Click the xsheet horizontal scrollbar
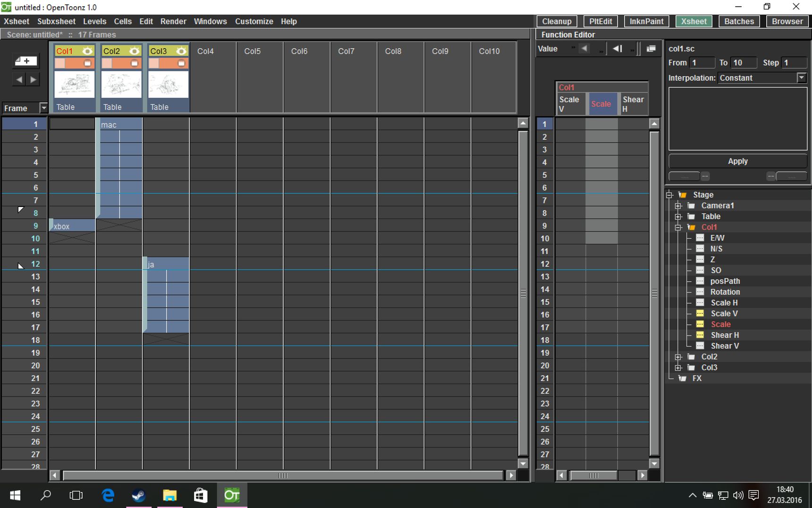This screenshot has width=812, height=508. click(283, 475)
